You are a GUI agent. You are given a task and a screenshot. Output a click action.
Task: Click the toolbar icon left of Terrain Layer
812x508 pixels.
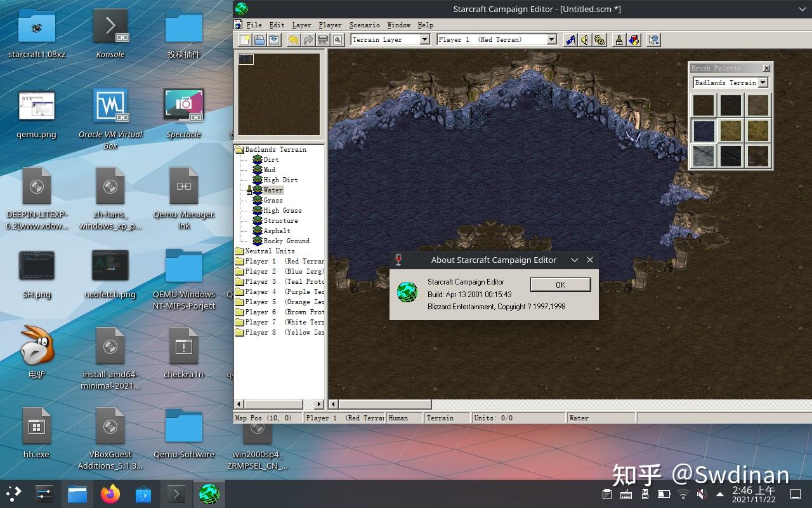pyautogui.click(x=337, y=39)
